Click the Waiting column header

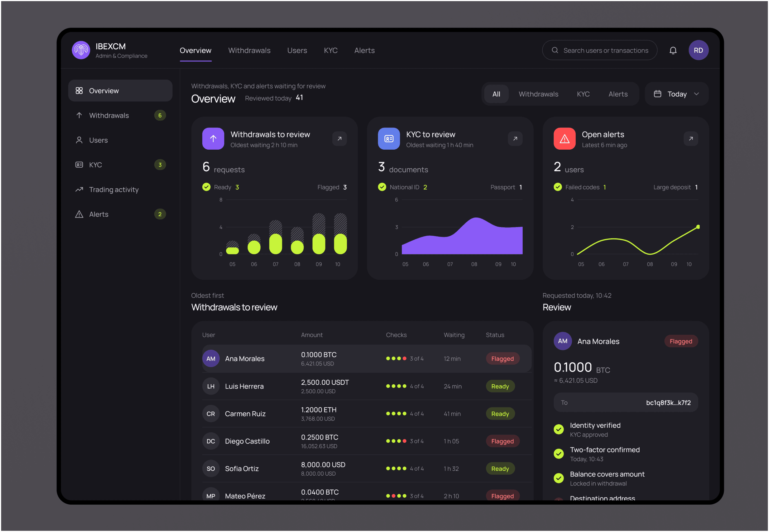coord(454,335)
